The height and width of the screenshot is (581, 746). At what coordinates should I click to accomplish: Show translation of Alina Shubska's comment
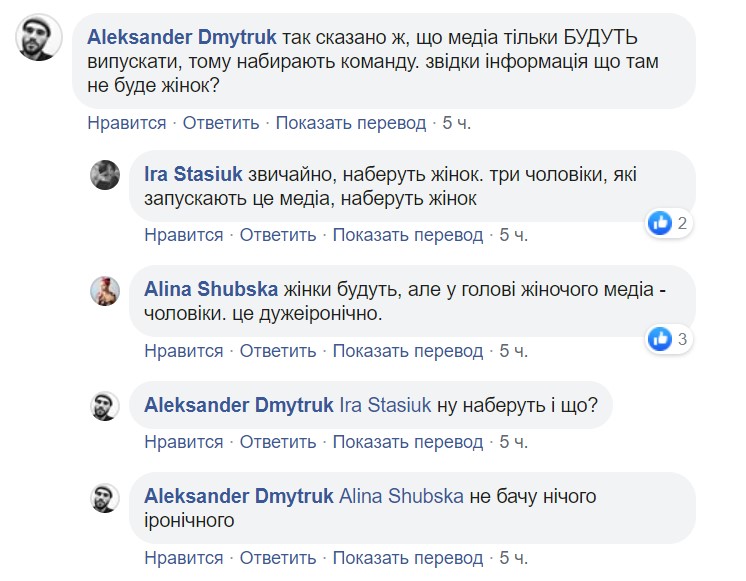tap(408, 351)
